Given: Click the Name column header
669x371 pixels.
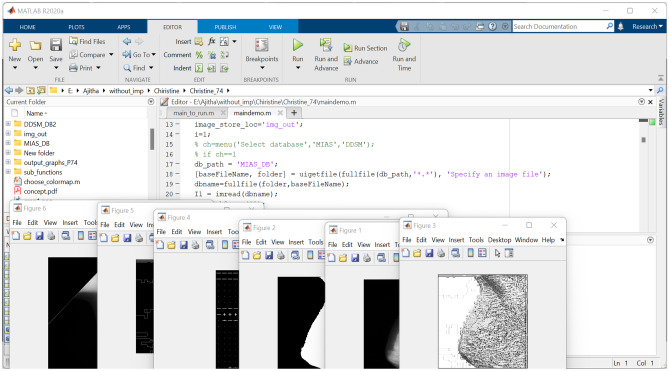Looking at the screenshot, I should point(36,113).
